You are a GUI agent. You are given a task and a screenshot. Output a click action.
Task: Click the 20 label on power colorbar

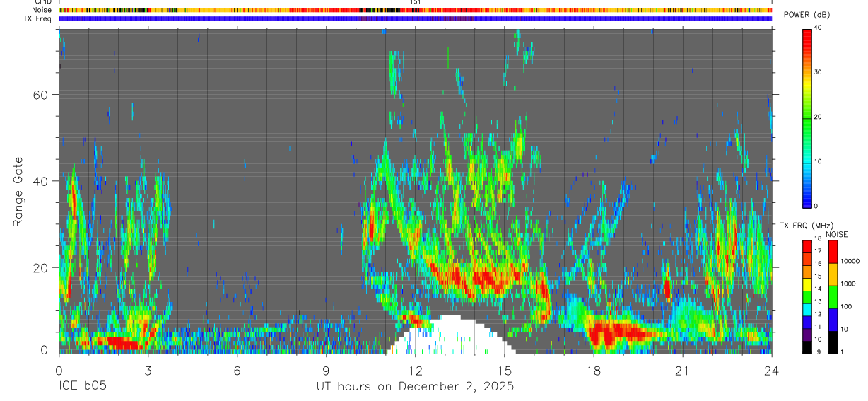pyautogui.click(x=818, y=117)
